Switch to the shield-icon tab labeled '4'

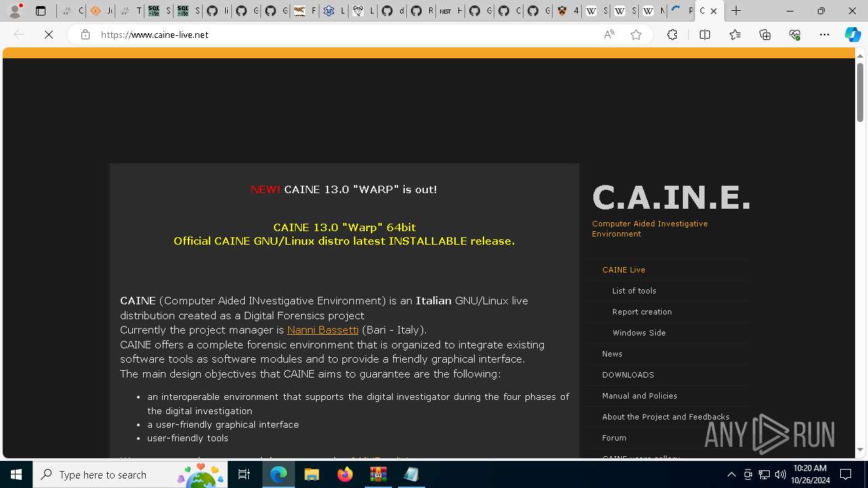click(566, 11)
